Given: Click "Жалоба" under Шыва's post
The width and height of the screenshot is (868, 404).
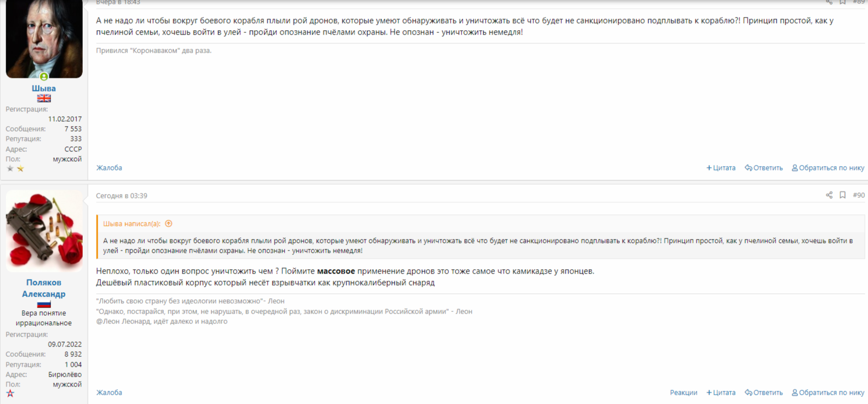Looking at the screenshot, I should pos(109,168).
